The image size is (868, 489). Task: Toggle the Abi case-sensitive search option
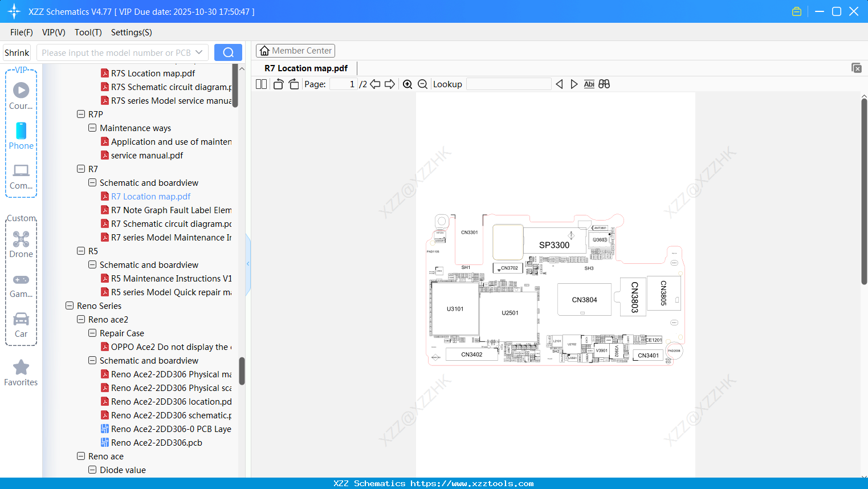[589, 84]
